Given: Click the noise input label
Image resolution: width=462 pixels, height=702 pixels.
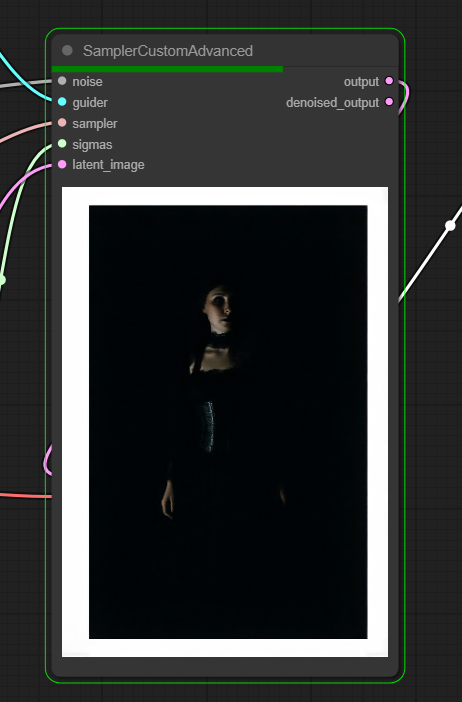Looking at the screenshot, I should (87, 81).
